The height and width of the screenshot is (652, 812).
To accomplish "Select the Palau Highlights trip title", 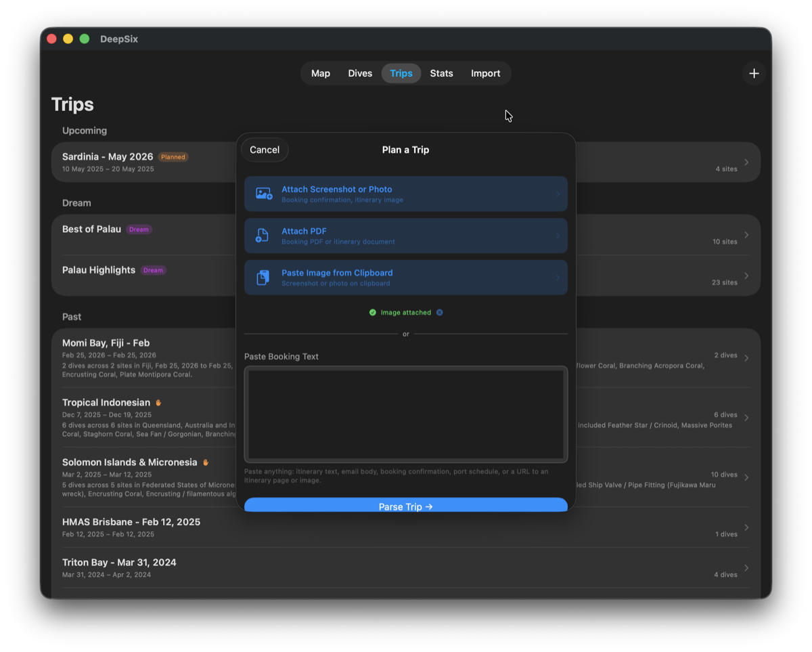I will [99, 269].
